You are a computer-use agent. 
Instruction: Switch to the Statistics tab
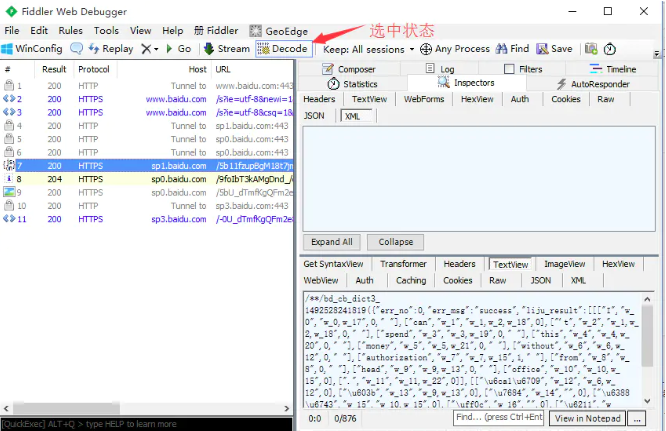(353, 84)
